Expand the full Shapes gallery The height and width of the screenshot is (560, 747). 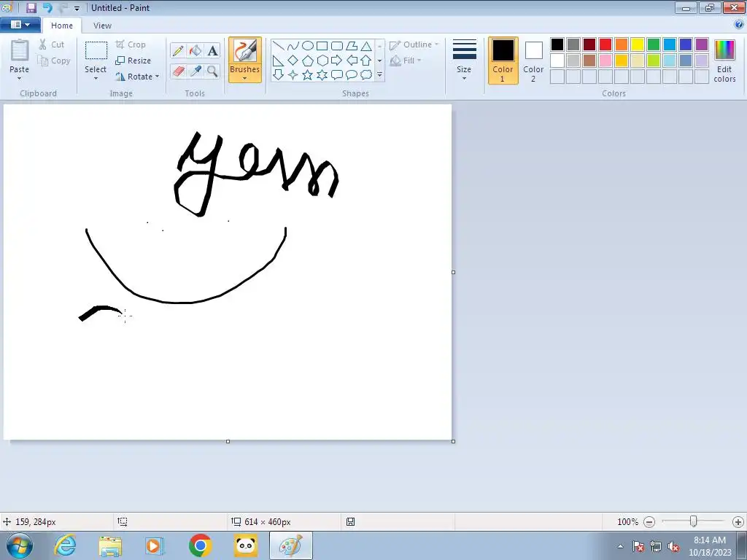(379, 75)
